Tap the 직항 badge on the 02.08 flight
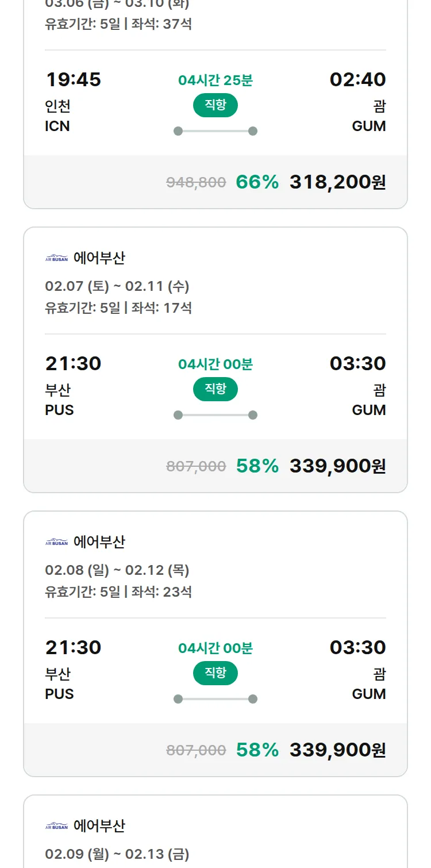This screenshot has height=868, width=431. pyautogui.click(x=215, y=673)
